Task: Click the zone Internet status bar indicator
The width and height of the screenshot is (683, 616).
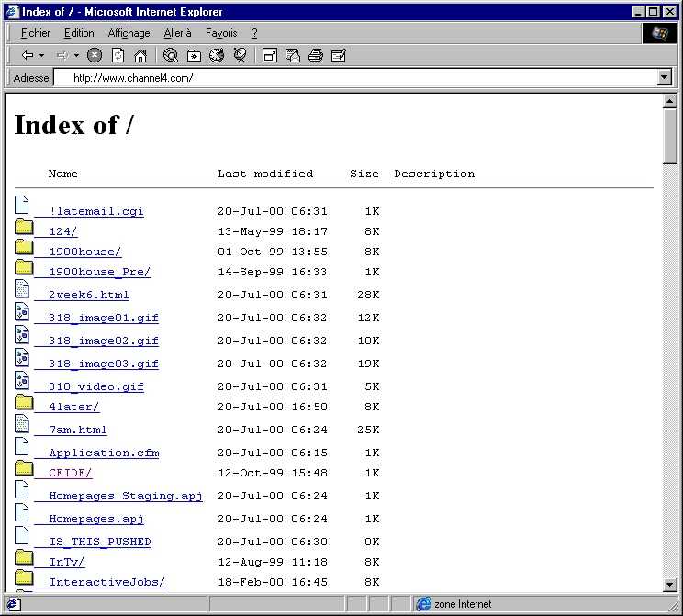Action: point(454,604)
